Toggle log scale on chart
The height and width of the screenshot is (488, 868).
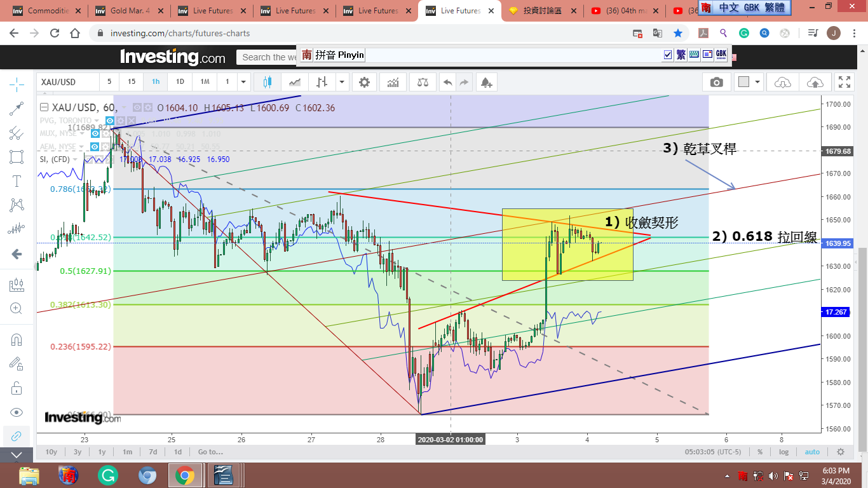[x=784, y=452]
